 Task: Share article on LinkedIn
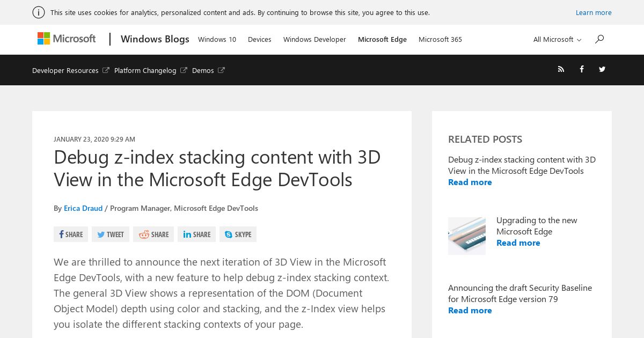(196, 234)
